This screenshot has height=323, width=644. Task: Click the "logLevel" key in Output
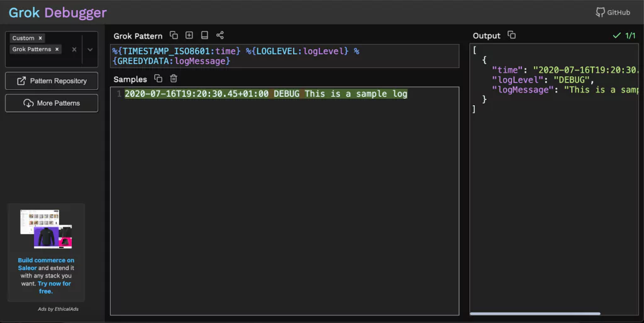(x=518, y=80)
